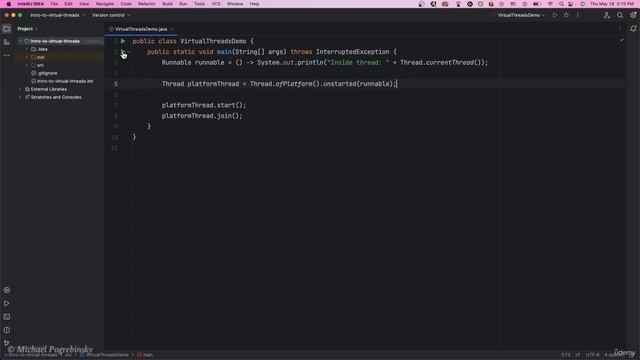
Task: Run main method from gutter arrow
Action: pyautogui.click(x=123, y=52)
